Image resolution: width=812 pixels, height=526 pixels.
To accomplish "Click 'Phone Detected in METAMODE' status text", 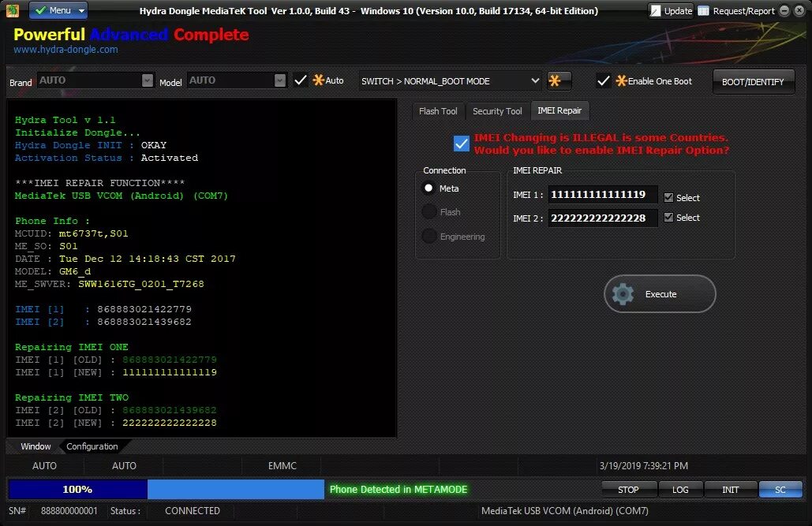I will coord(399,489).
